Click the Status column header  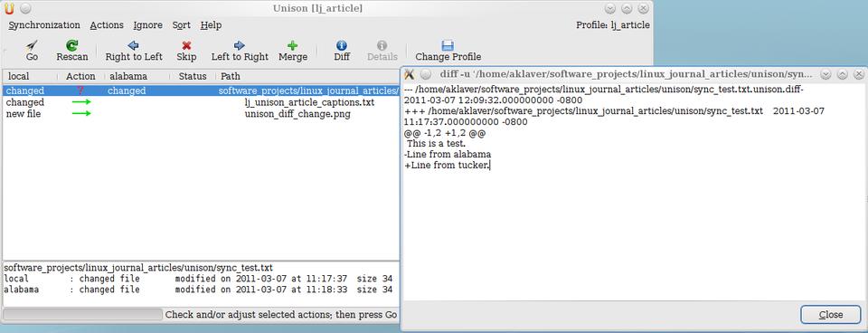193,76
